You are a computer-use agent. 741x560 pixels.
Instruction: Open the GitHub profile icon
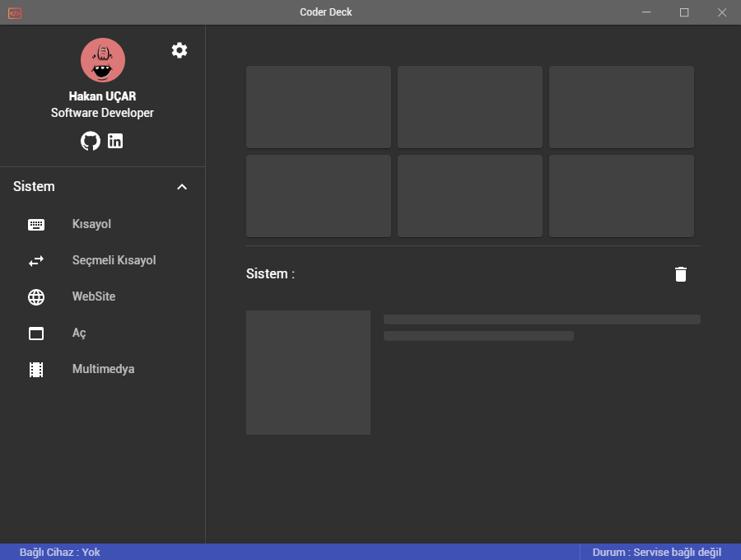(91, 141)
